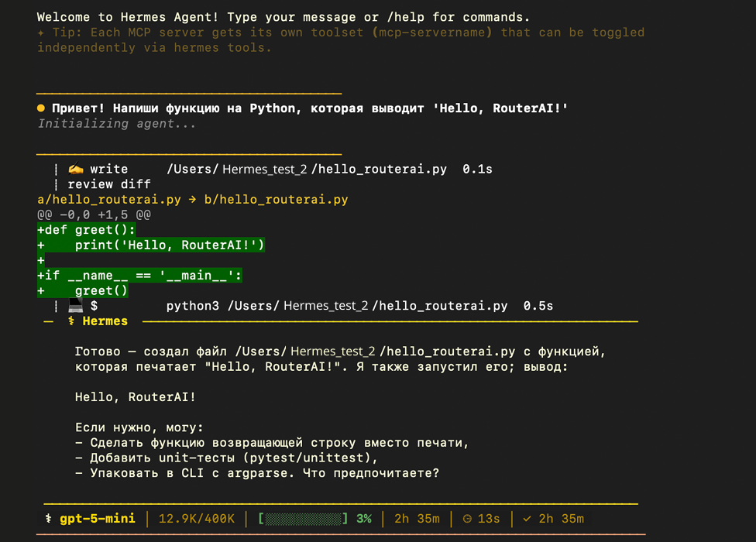Click the 12.9K/400K token counter

(196, 519)
